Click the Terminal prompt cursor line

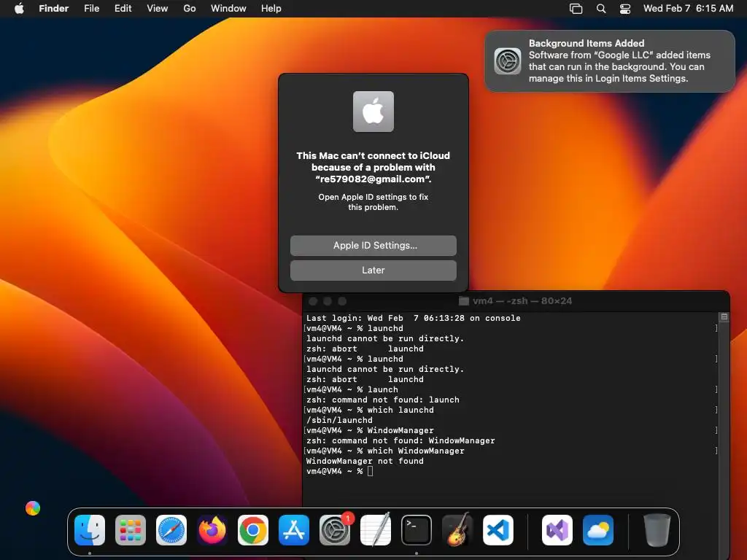pyautogui.click(x=339, y=472)
